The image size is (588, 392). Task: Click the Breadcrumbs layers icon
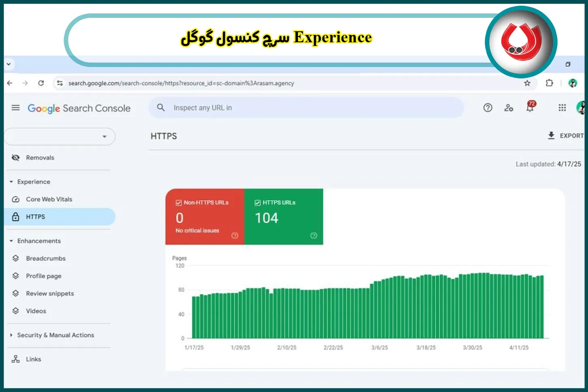point(16,258)
